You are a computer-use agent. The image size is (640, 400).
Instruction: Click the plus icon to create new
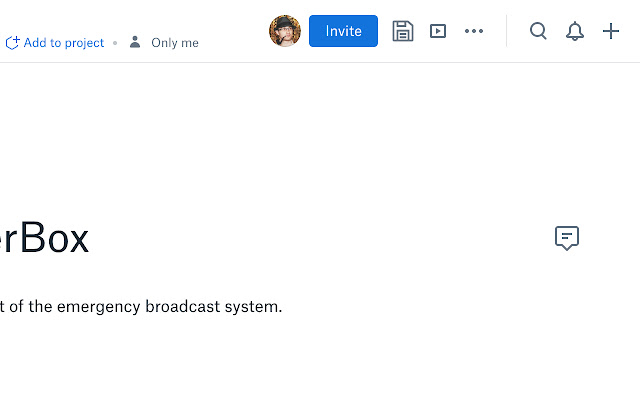click(x=611, y=31)
